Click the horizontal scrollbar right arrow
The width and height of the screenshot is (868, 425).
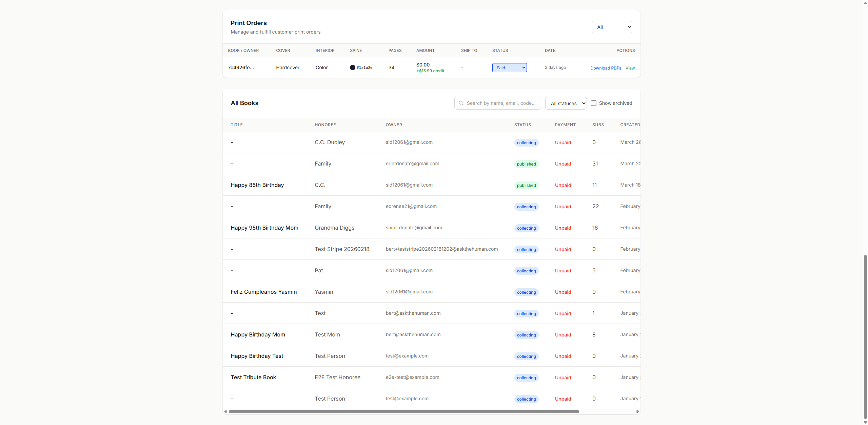coord(638,411)
